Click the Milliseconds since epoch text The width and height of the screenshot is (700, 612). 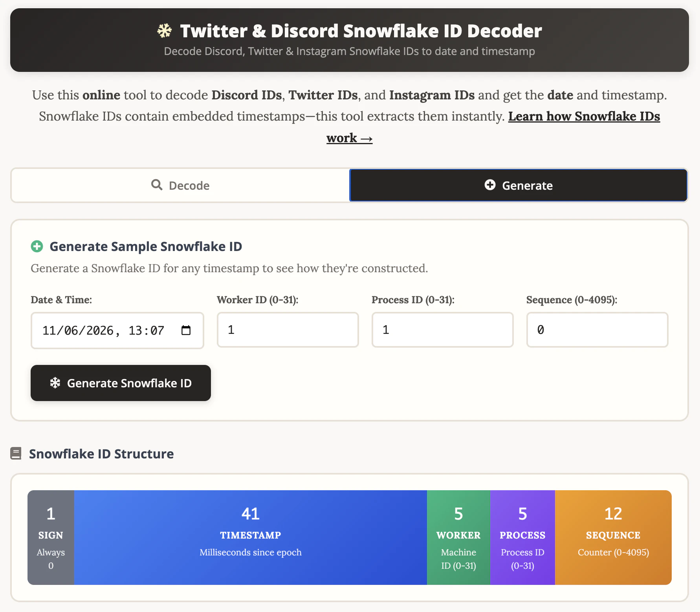click(x=251, y=552)
